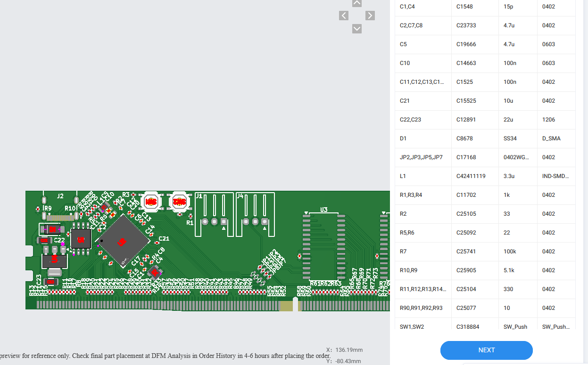Pan the PCB view down
The image size is (588, 365).
coord(357,29)
